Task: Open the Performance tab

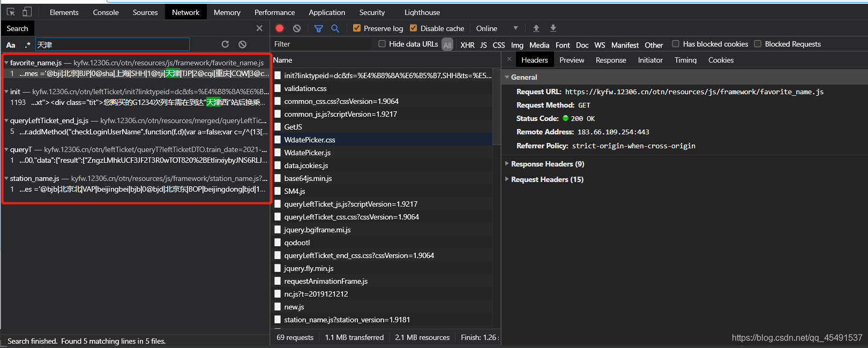Action: coord(274,12)
